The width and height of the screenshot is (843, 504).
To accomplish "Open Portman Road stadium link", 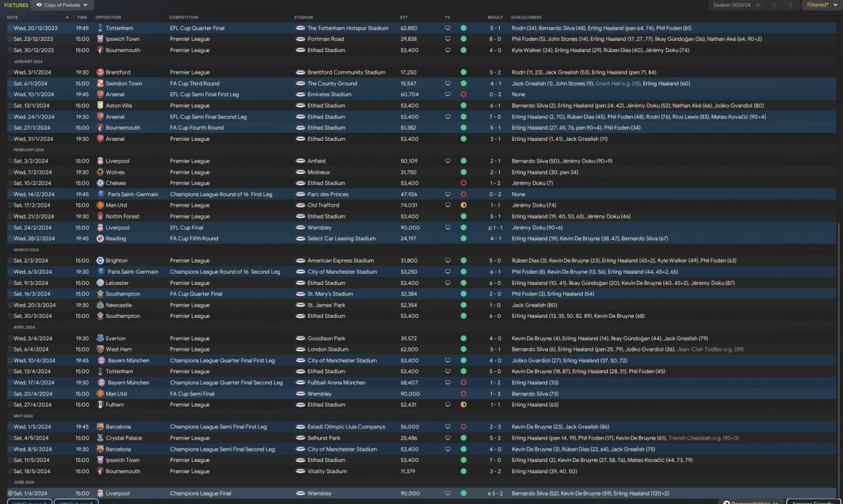I will (325, 39).
